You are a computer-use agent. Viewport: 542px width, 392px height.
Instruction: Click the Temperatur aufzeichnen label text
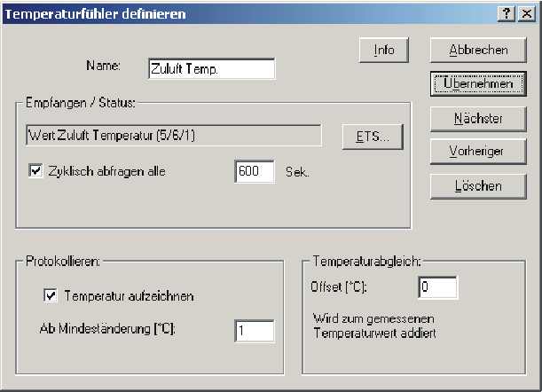(129, 296)
